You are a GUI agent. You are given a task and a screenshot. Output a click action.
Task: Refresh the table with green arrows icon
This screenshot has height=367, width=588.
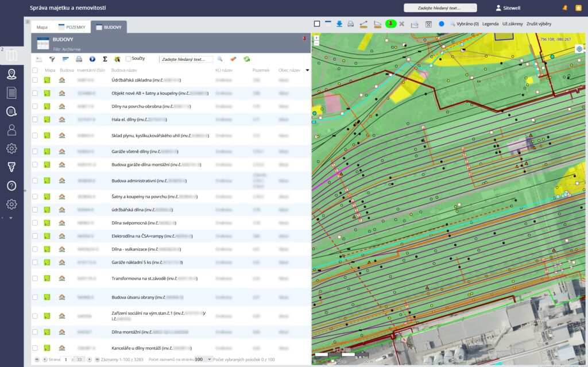click(246, 59)
